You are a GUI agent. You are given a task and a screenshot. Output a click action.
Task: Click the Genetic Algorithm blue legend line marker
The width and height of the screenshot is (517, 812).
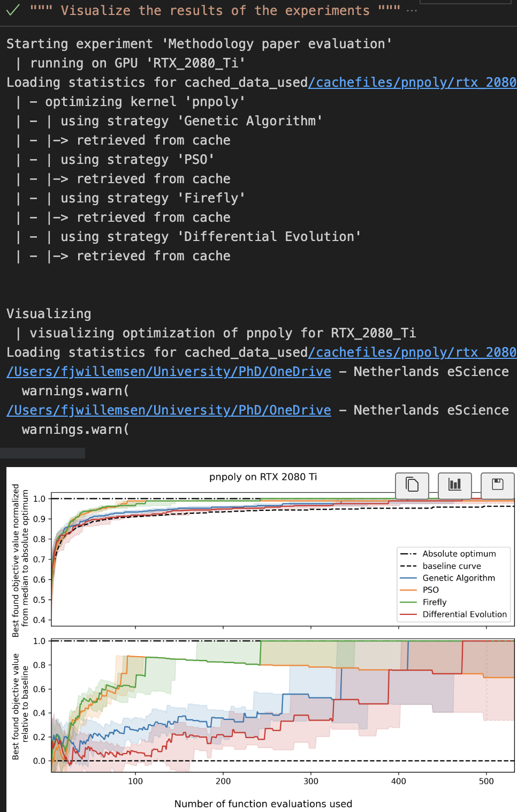(x=407, y=578)
